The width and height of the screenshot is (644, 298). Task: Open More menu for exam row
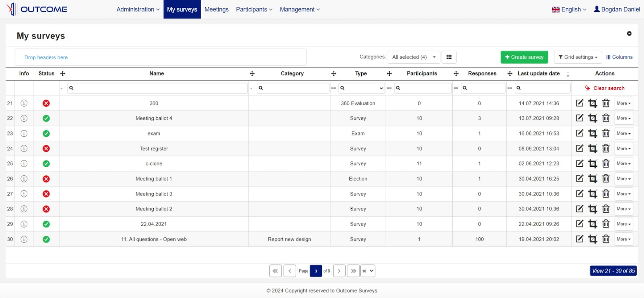click(624, 133)
